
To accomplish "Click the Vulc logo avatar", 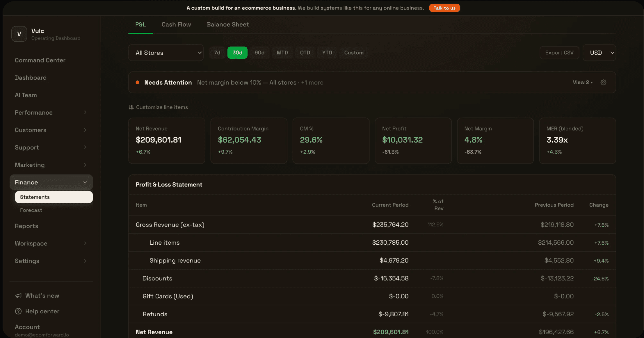I will 19,34.
